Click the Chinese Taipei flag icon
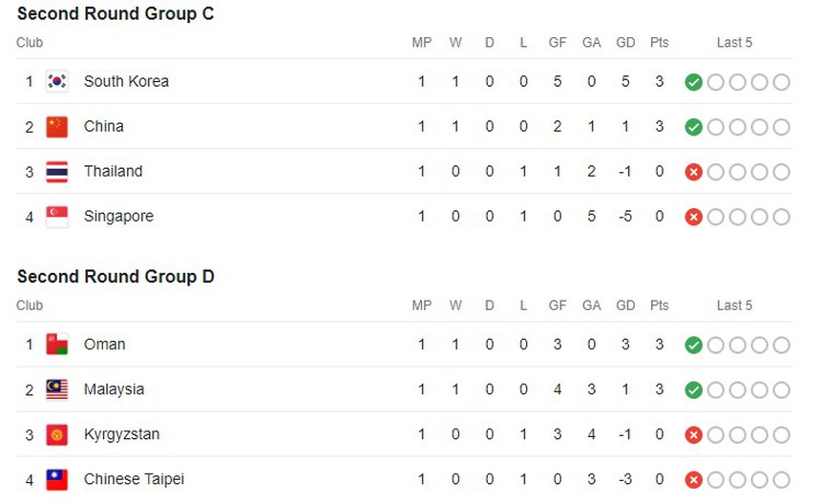 pyautogui.click(x=57, y=479)
